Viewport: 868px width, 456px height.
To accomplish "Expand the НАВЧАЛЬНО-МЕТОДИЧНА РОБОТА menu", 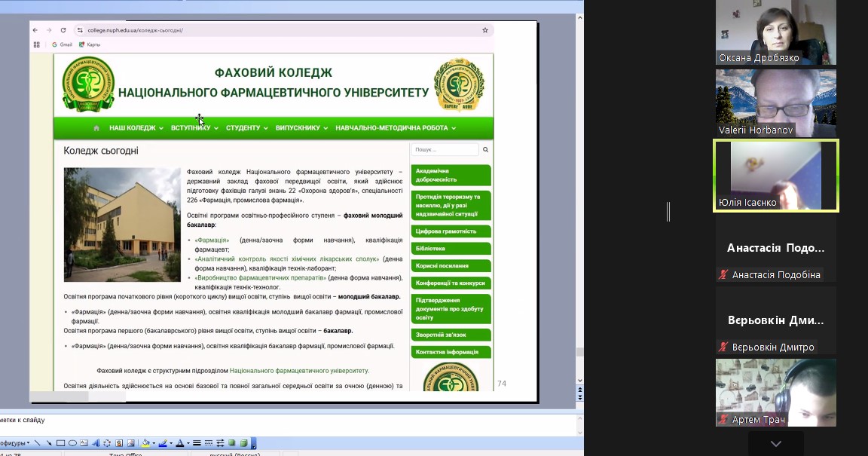I will pos(396,128).
